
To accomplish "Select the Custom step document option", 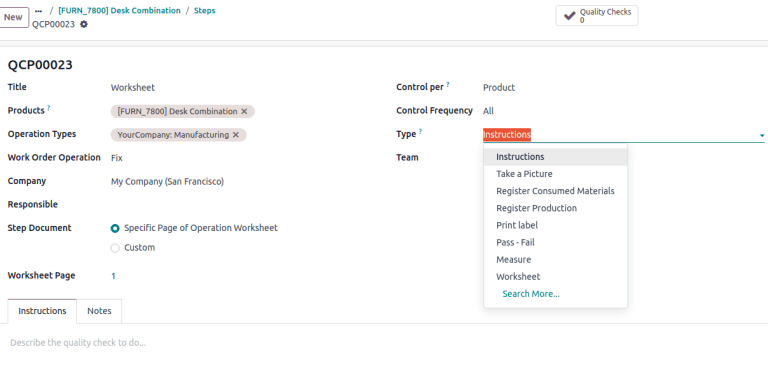I will click(x=115, y=248).
